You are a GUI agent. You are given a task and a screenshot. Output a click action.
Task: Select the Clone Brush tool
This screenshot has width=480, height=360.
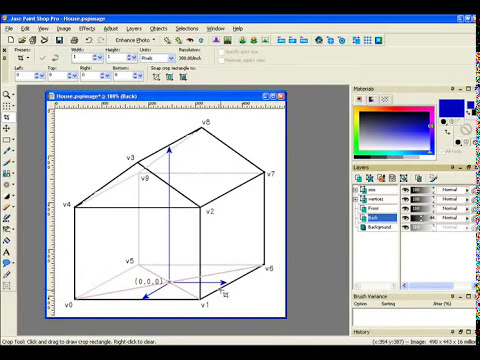[x=6, y=173]
